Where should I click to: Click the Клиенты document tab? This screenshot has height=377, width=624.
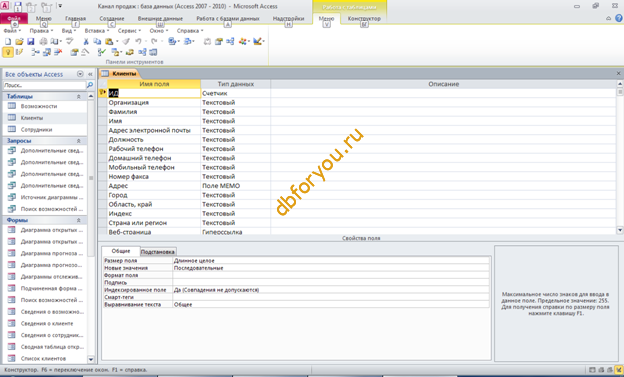[119, 74]
